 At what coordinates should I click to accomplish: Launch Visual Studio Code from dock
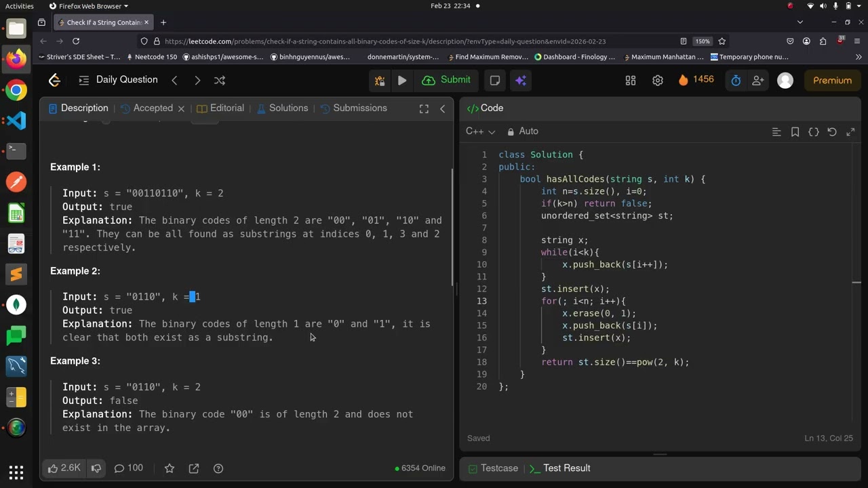coord(16,121)
